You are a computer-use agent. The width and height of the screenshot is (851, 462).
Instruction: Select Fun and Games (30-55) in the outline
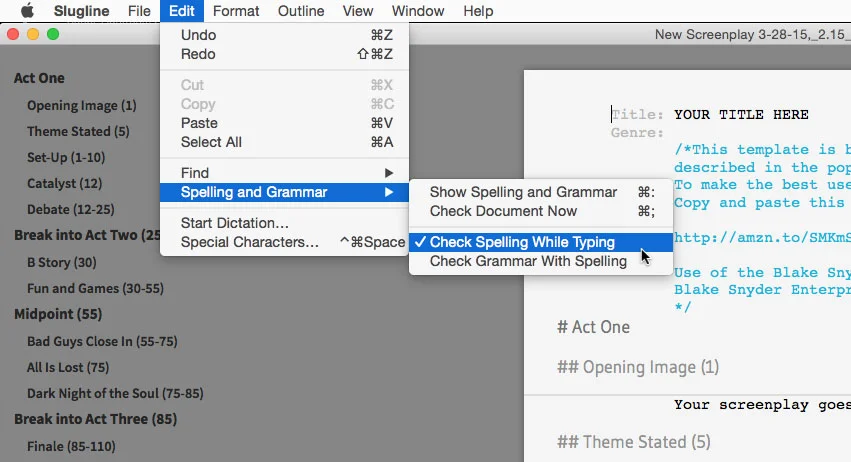click(x=96, y=288)
